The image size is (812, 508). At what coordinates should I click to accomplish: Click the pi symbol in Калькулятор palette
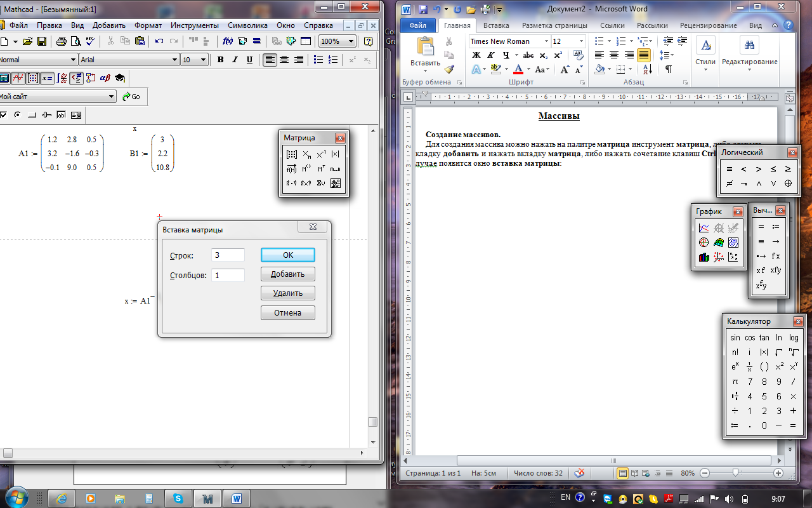pyautogui.click(x=735, y=382)
